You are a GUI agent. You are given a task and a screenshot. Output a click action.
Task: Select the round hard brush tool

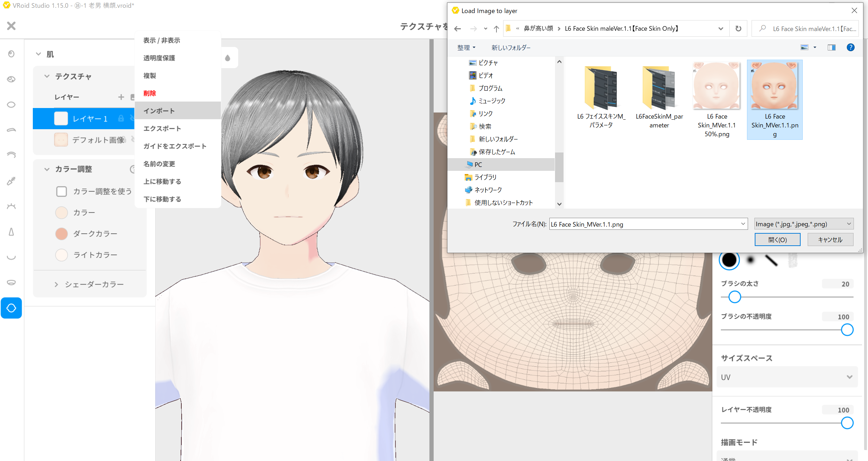coord(729,261)
